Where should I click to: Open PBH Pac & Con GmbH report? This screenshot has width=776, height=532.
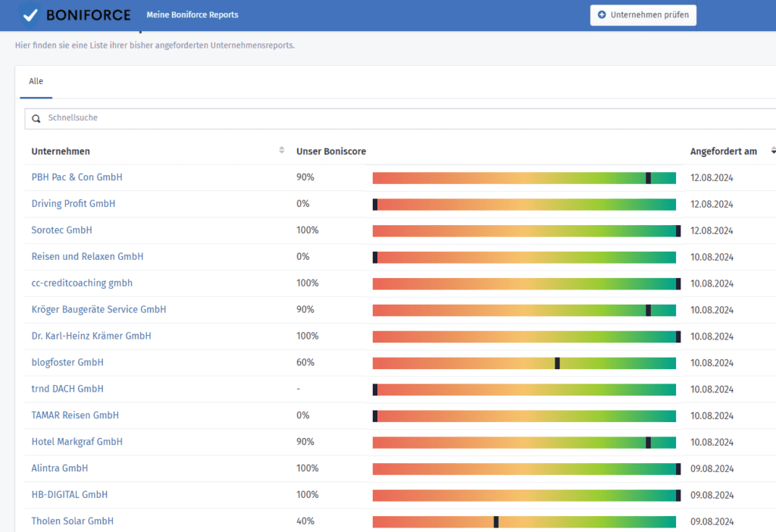77,177
